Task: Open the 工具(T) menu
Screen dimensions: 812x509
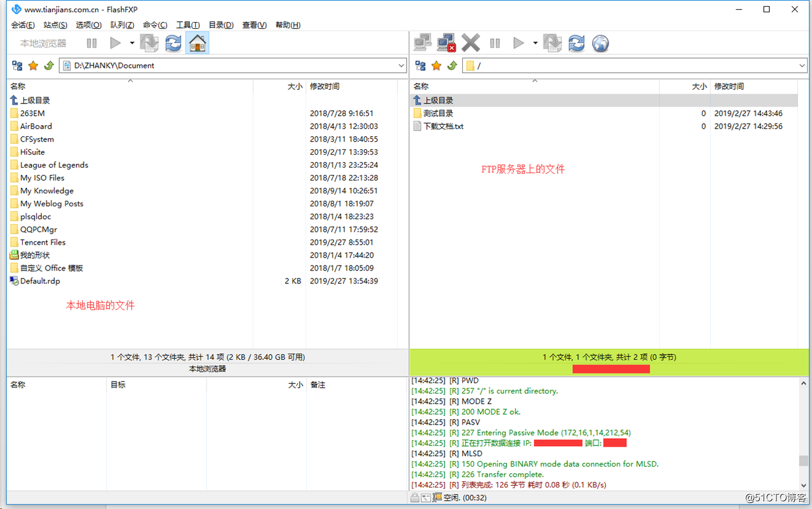Action: (x=188, y=25)
